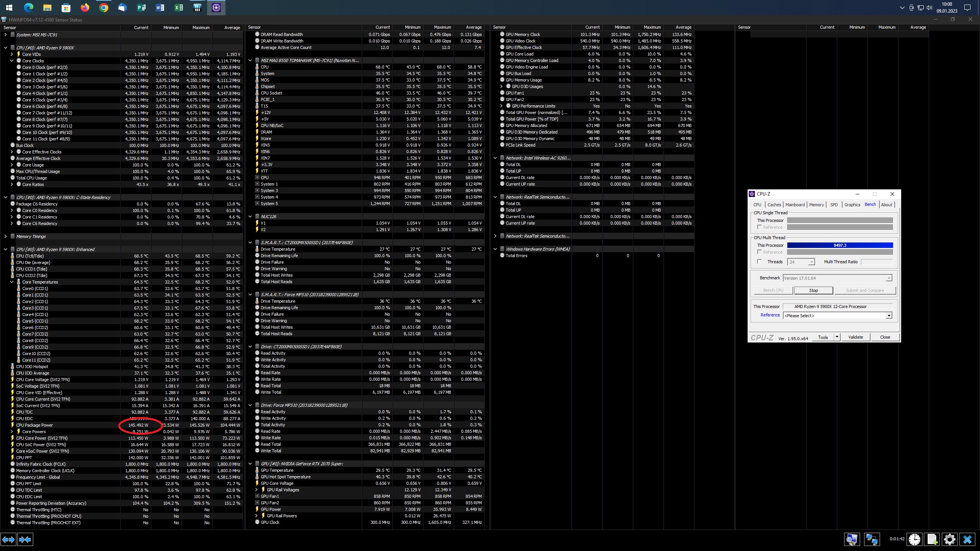Screen dimensions: 980x551
Task: Enable the Threads checkbox in CPU-Z
Action: pos(759,262)
